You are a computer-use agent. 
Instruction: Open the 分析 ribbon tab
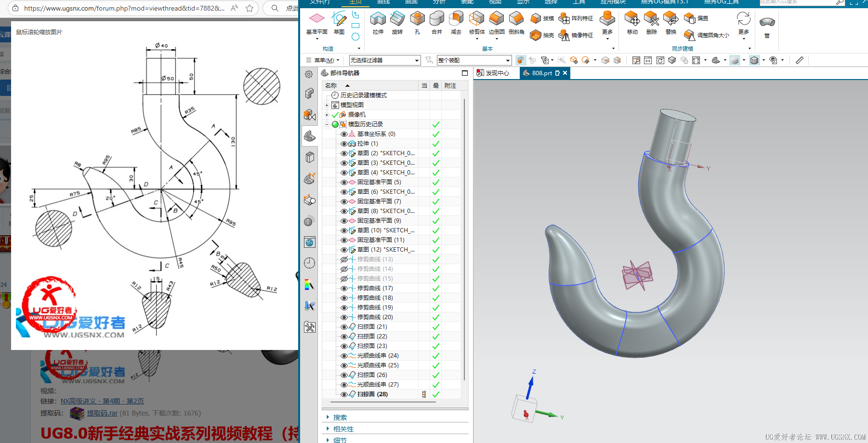click(x=439, y=2)
